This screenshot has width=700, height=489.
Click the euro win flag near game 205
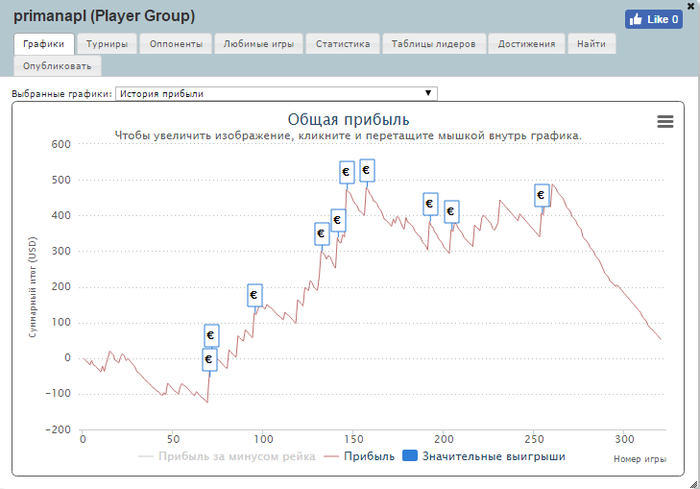[451, 212]
